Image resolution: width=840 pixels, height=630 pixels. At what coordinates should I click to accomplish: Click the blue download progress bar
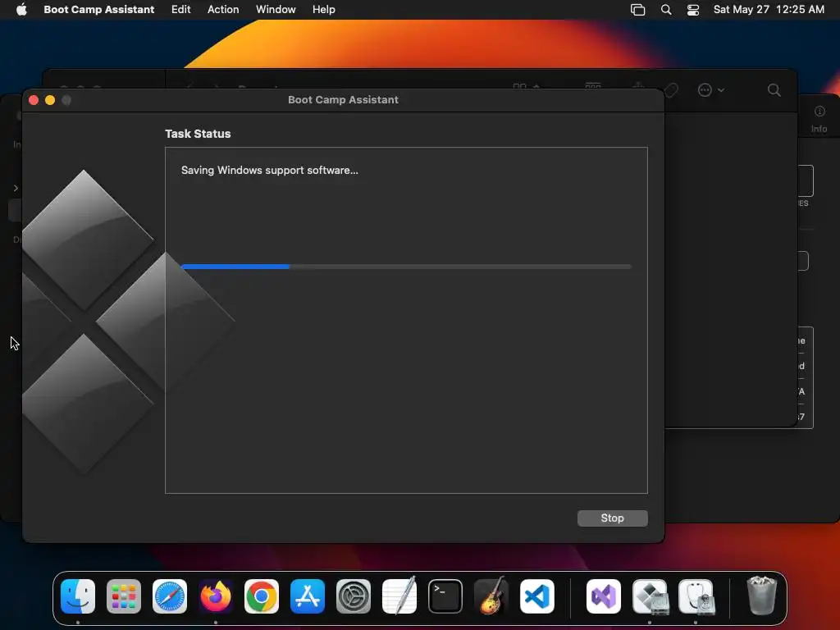pos(406,267)
